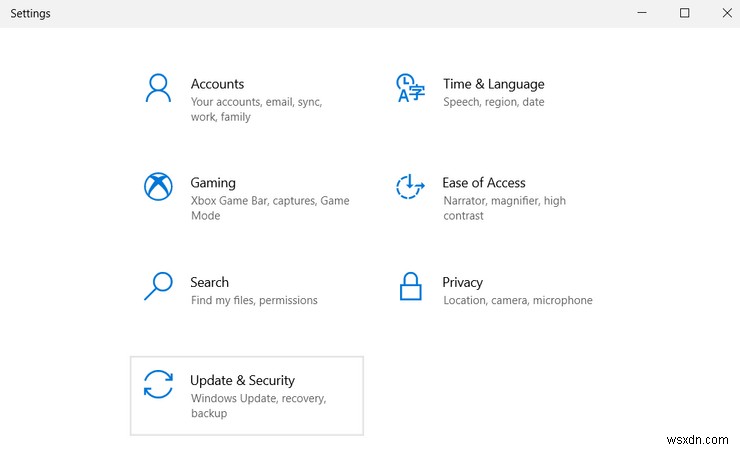
Task: Click 'Windows Update, recovery, backup' description
Action: pos(258,406)
